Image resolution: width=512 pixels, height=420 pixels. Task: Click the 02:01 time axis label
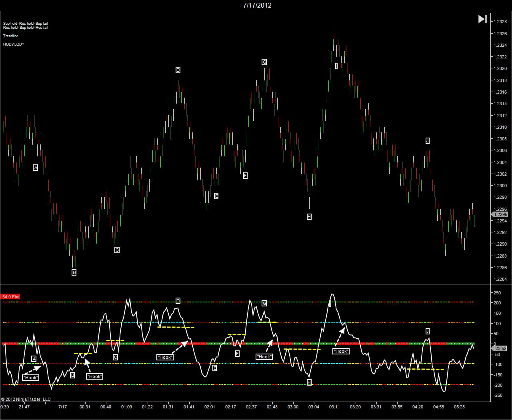click(x=210, y=407)
